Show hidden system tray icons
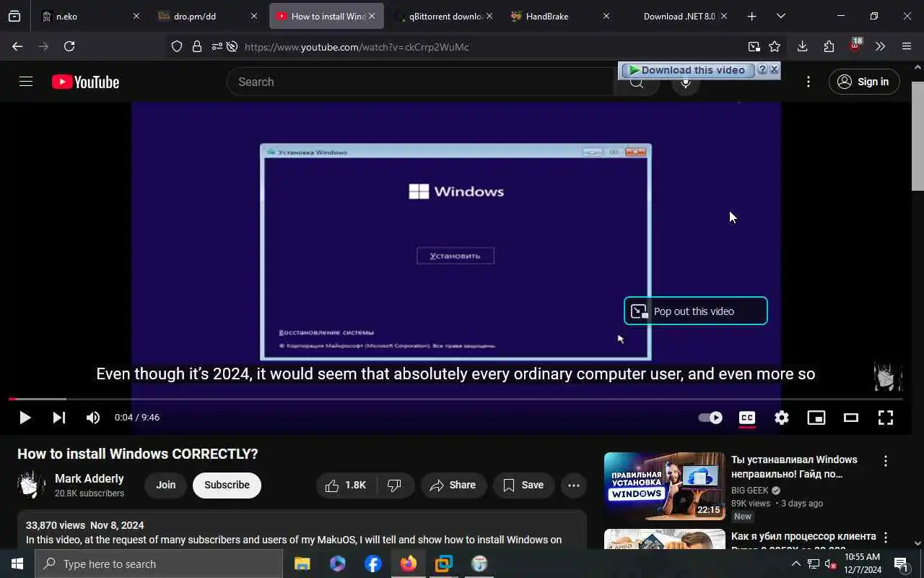Viewport: 924px width, 578px height. pyautogui.click(x=796, y=564)
